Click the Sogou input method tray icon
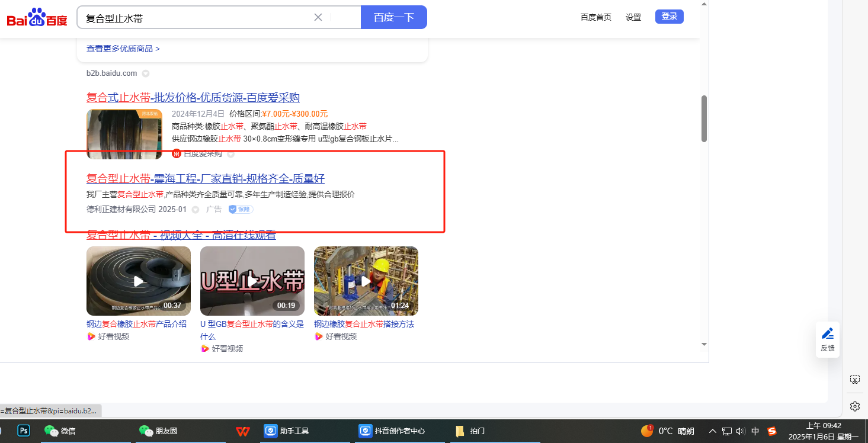The height and width of the screenshot is (443, 868). [x=772, y=431]
